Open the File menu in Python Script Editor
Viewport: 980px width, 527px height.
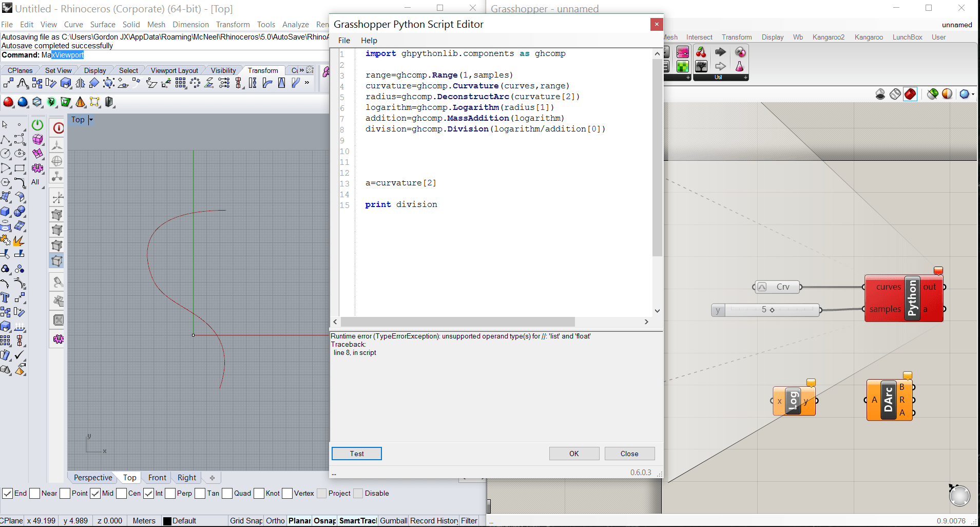point(344,40)
